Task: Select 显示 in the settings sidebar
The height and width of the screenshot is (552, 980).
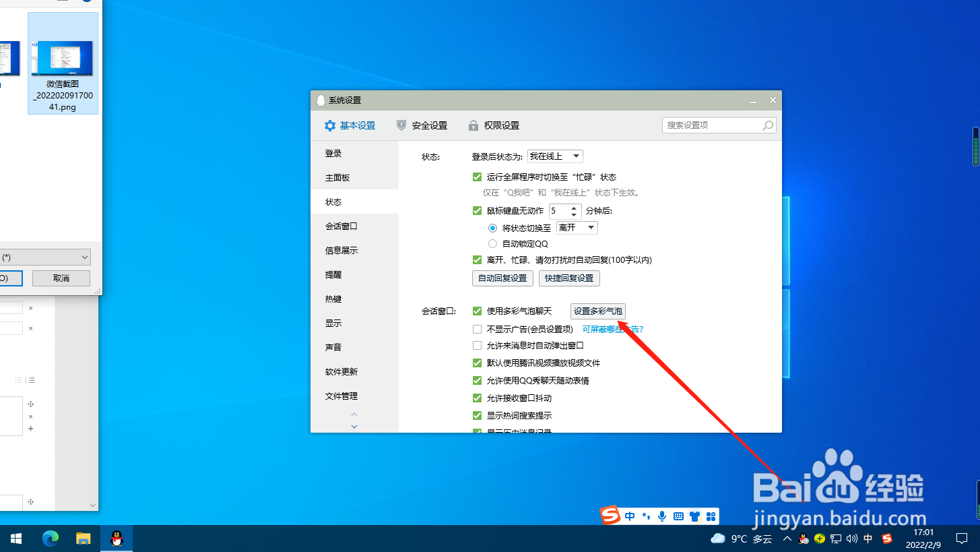Action: [x=354, y=324]
